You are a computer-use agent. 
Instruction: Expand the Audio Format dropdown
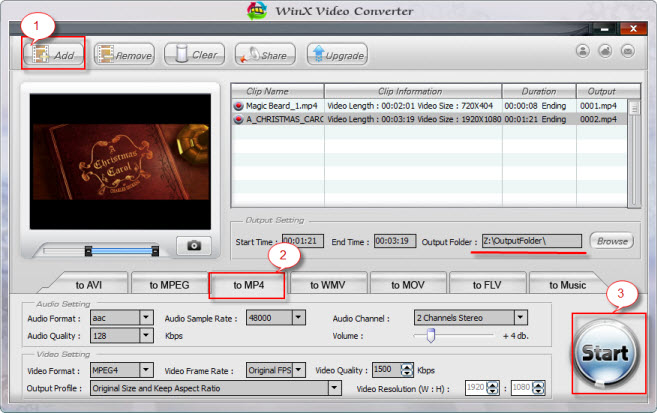[x=146, y=317]
